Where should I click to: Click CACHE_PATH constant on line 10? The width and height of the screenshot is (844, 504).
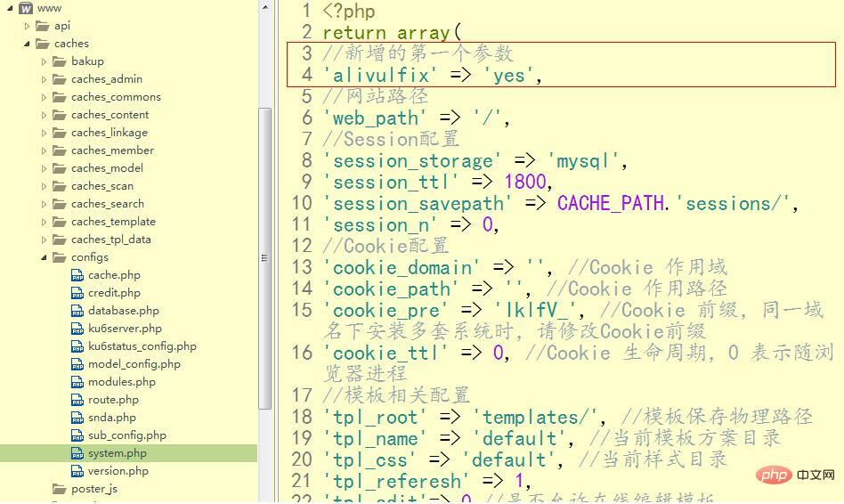coord(611,203)
